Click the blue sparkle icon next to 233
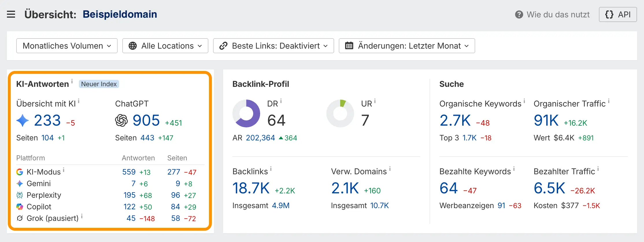This screenshot has height=242, width=644. click(23, 120)
